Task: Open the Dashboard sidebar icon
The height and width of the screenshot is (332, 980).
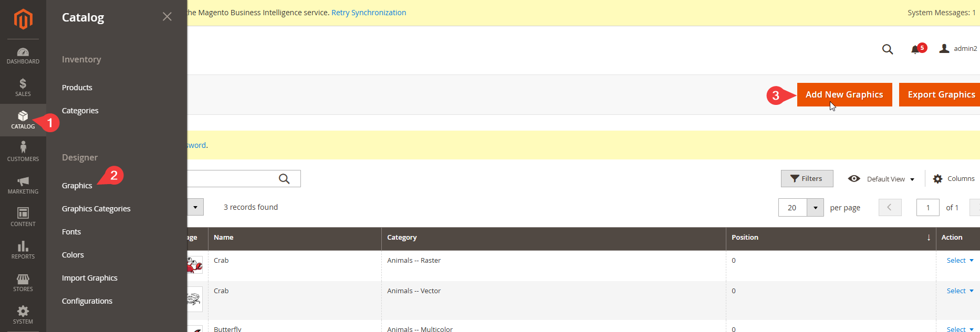Action: [x=23, y=56]
